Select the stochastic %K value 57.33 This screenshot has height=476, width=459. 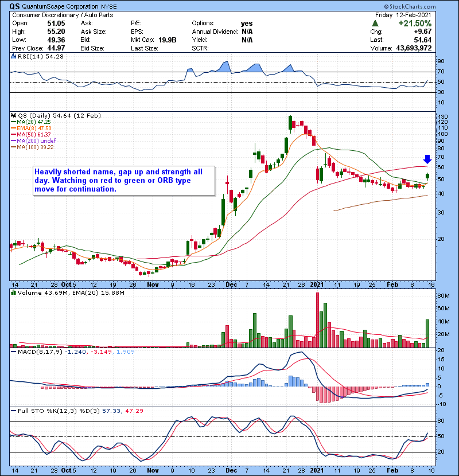[111, 411]
